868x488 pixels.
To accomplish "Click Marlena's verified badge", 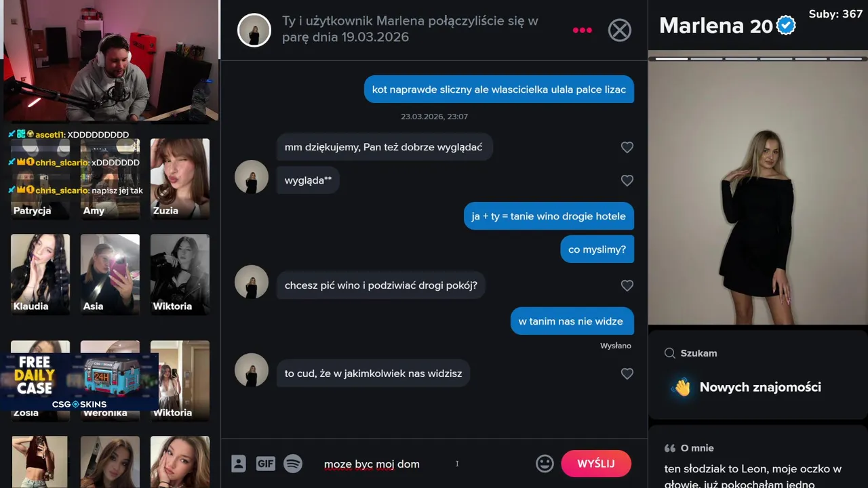I will click(x=786, y=26).
